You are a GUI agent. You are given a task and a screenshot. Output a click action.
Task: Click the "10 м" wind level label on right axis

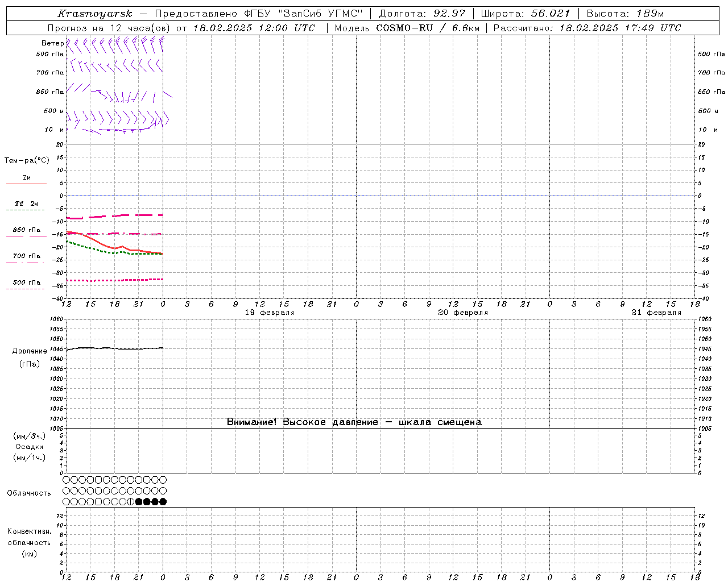(708, 130)
